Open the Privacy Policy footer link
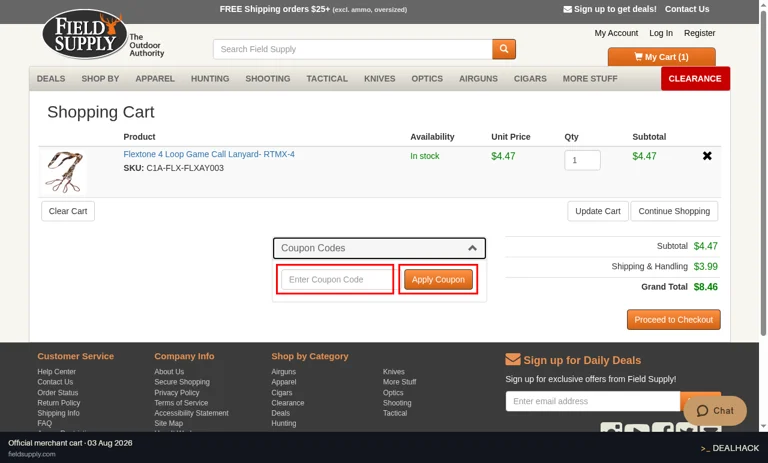The image size is (768, 463). tap(177, 392)
